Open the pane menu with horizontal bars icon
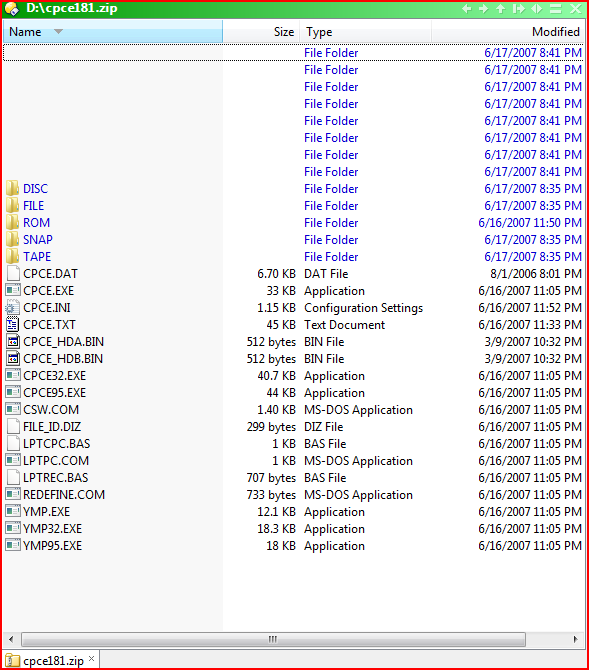Image resolution: width=589 pixels, height=670 pixels. click(x=555, y=9)
